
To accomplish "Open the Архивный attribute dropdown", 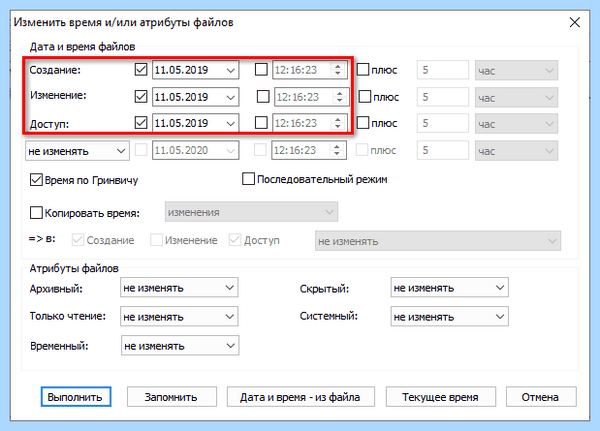I will pyautogui.click(x=179, y=287).
